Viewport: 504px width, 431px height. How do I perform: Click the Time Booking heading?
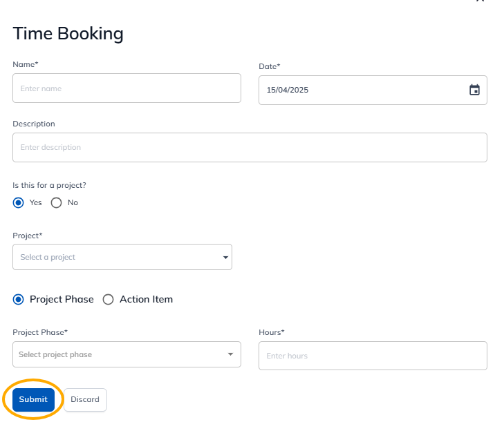[x=68, y=34]
